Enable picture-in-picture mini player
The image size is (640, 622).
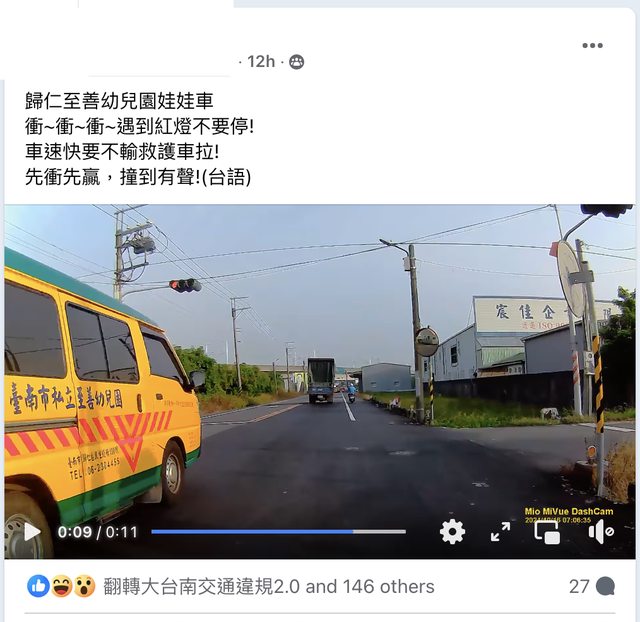(x=547, y=532)
